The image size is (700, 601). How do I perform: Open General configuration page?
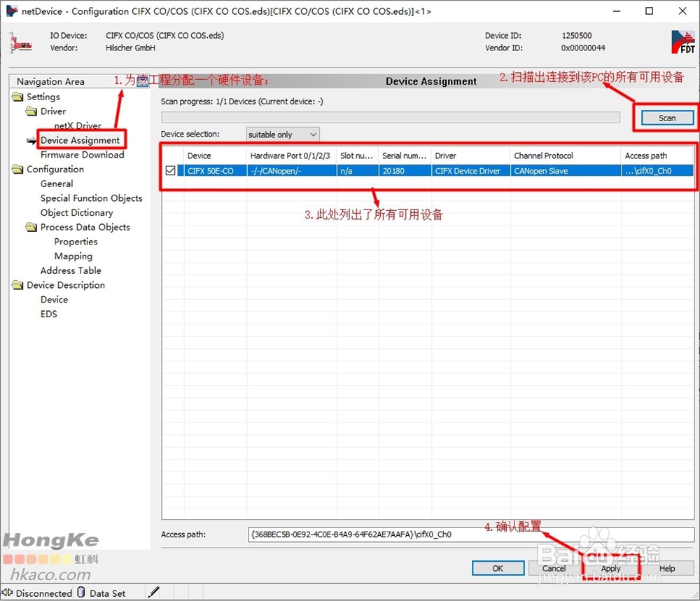click(57, 184)
